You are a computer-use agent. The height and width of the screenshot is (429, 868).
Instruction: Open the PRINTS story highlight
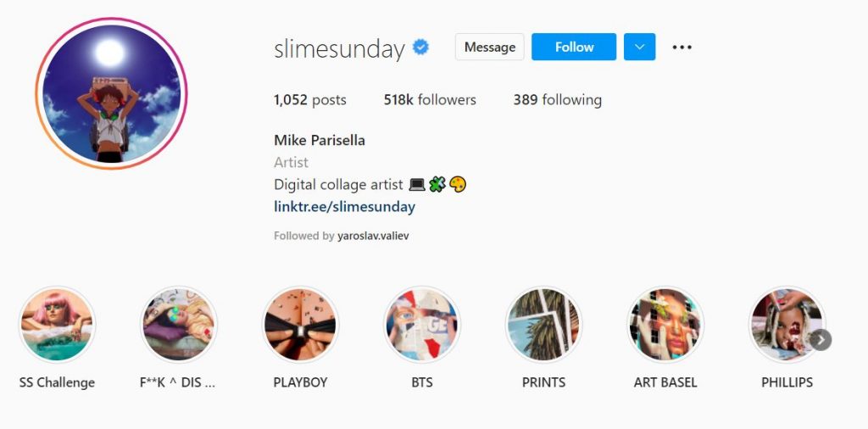point(543,325)
